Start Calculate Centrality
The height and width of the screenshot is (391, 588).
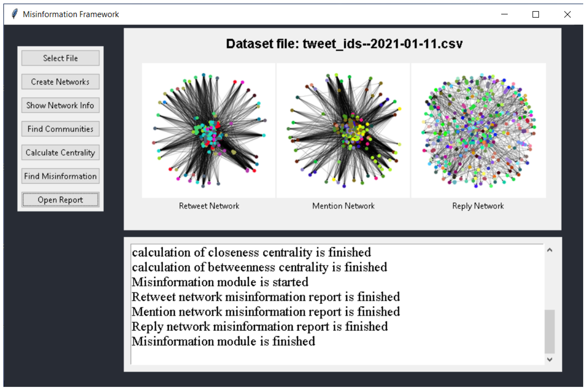(60, 152)
